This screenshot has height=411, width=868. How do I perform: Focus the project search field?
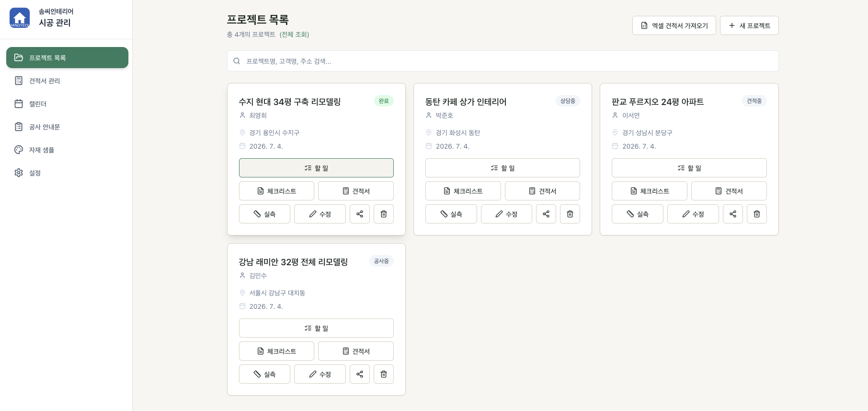coord(503,61)
